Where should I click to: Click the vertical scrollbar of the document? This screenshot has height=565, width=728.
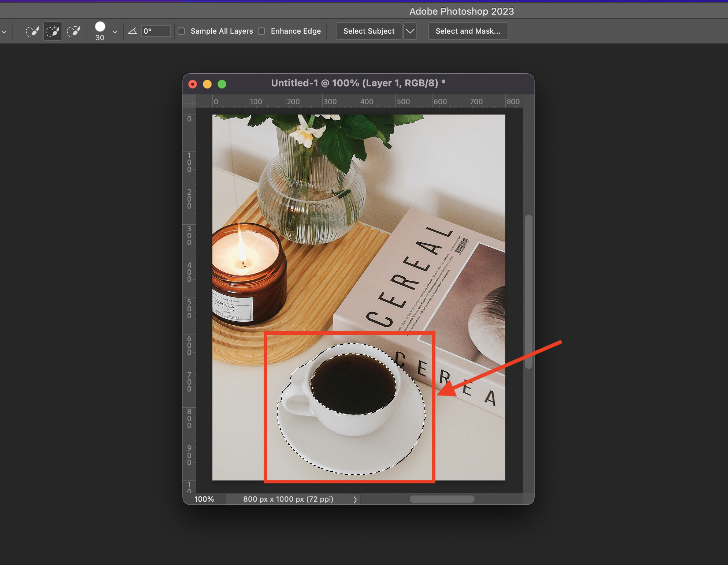pos(528,292)
